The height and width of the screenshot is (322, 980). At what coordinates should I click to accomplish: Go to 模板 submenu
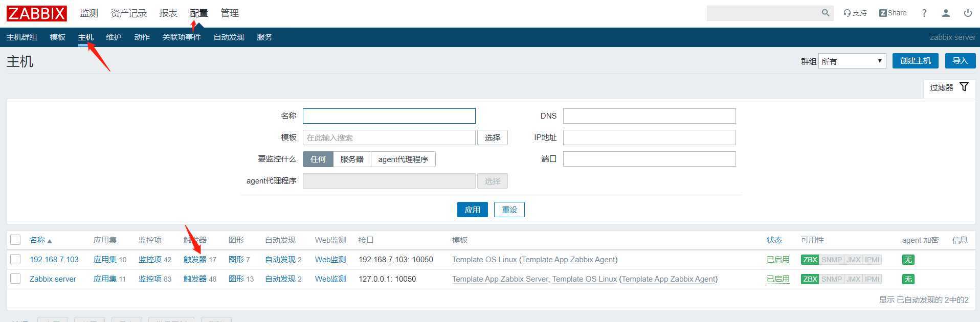[58, 37]
